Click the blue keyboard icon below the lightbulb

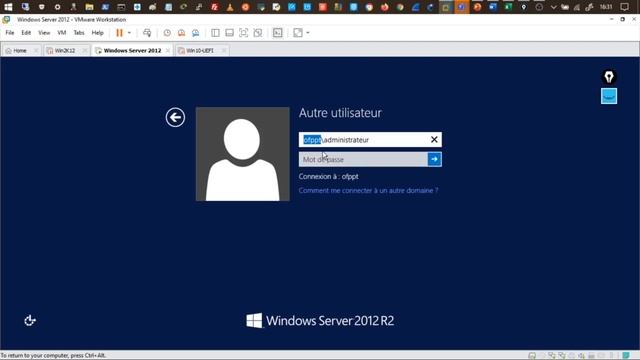point(609,96)
